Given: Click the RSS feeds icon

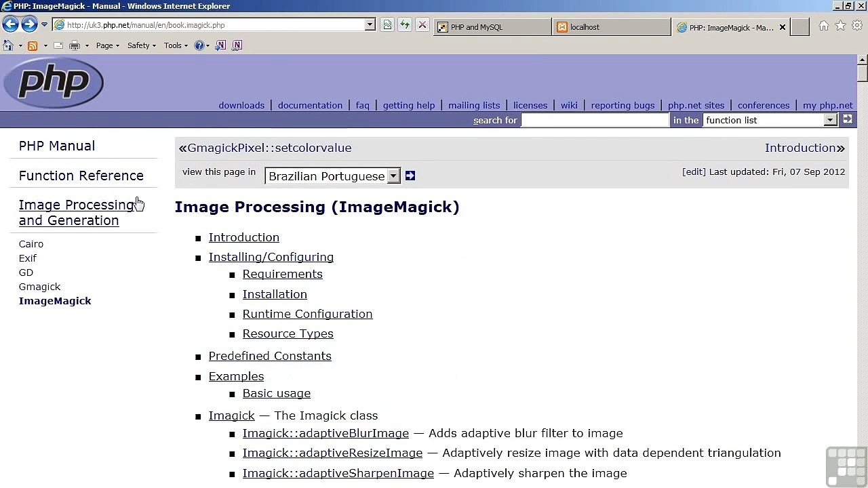Looking at the screenshot, I should tap(33, 45).
